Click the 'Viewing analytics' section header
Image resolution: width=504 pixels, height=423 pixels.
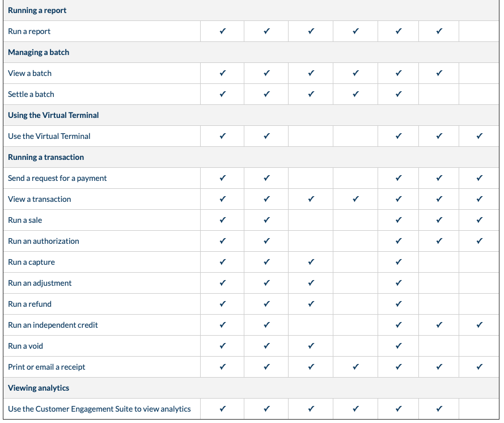[x=39, y=388]
